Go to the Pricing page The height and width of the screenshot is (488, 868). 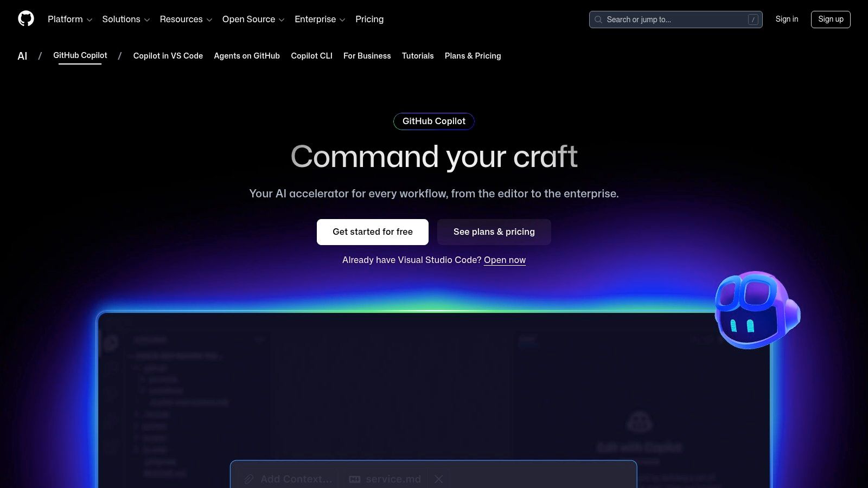pos(369,20)
